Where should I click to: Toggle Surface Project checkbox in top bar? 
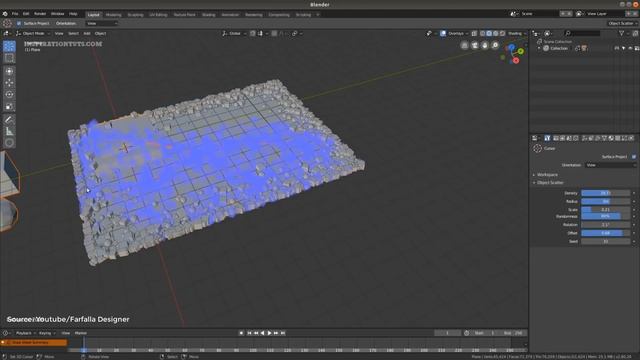tap(19, 24)
